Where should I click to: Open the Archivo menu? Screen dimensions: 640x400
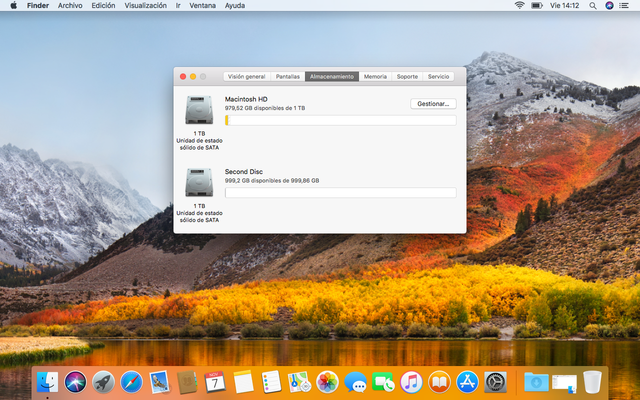[x=70, y=6]
